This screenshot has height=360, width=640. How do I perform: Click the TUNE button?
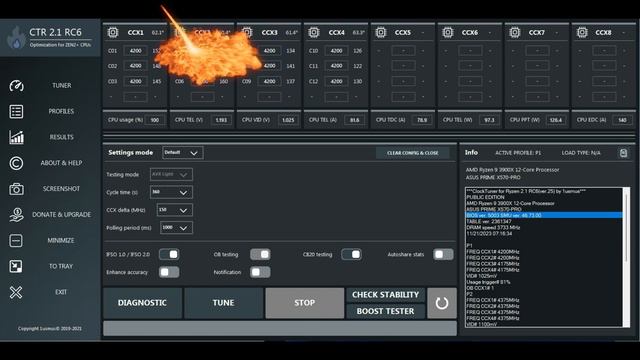223,303
